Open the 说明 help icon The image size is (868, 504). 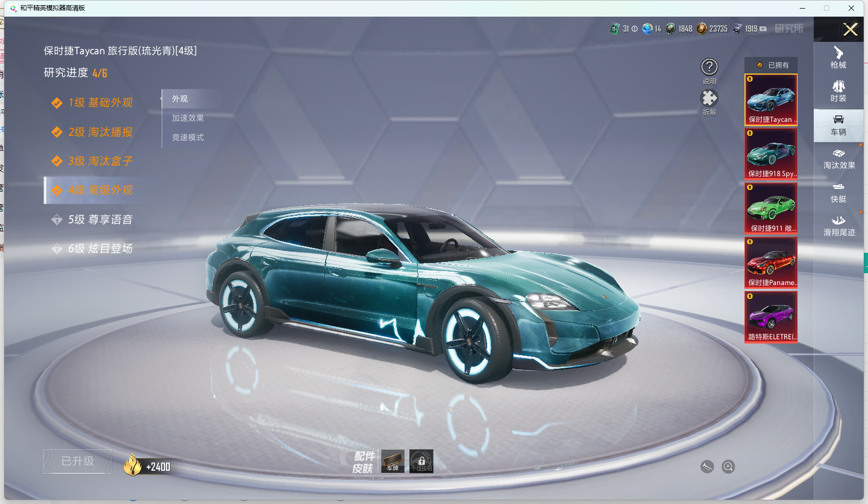[709, 67]
